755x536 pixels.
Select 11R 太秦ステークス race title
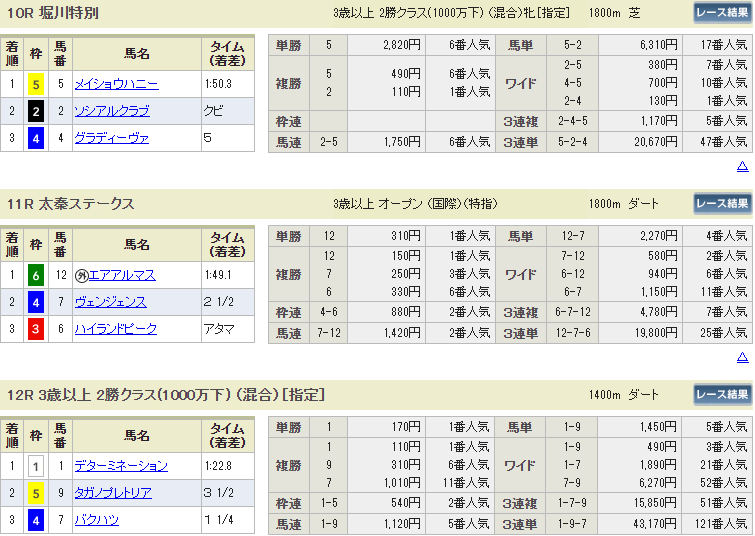[x=70, y=204]
